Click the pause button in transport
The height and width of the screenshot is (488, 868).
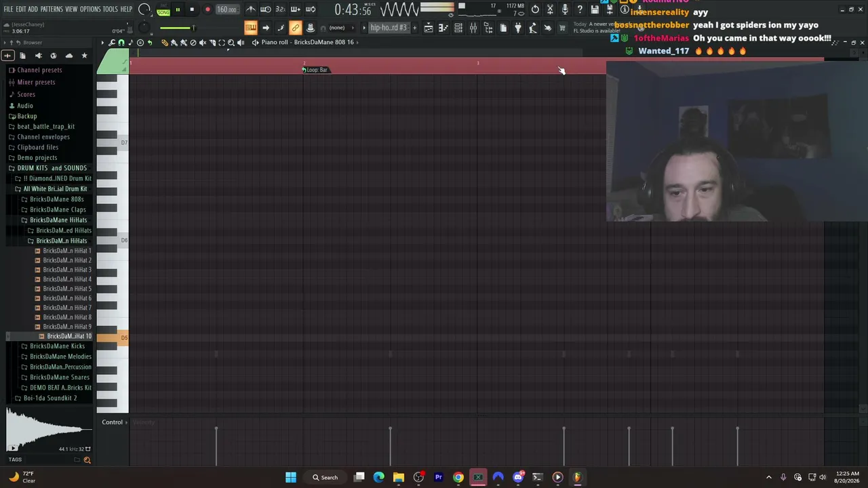tap(178, 10)
